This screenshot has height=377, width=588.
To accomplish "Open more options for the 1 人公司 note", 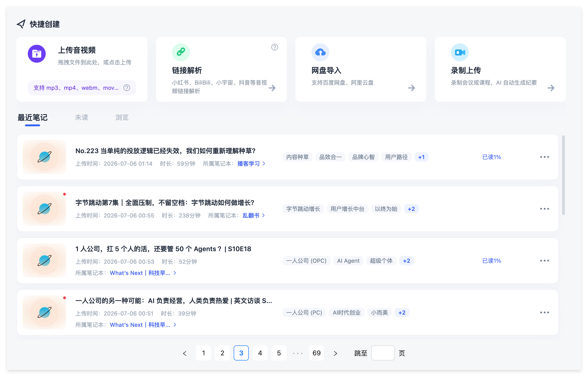I will click(x=544, y=261).
